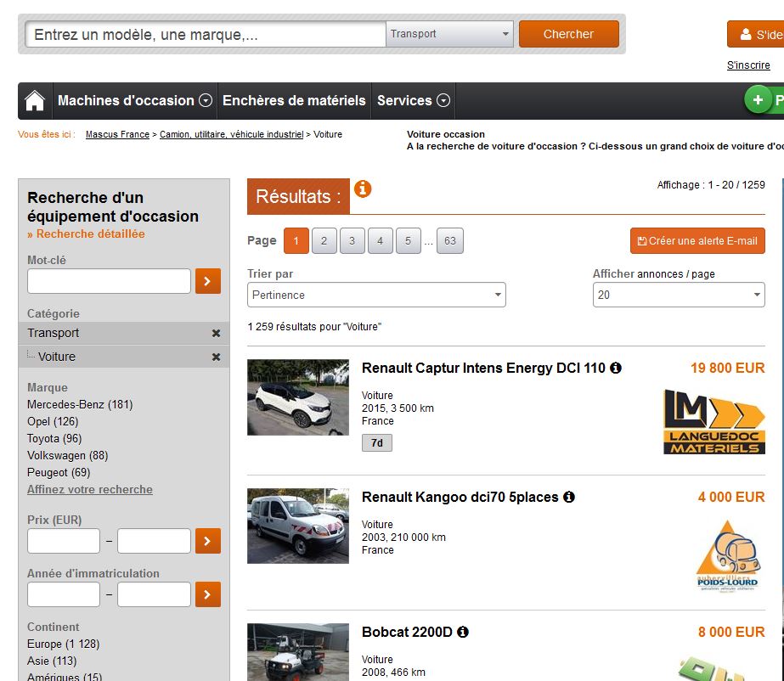Filter by Peugeot (69) brand
784x681 pixels.
59,472
